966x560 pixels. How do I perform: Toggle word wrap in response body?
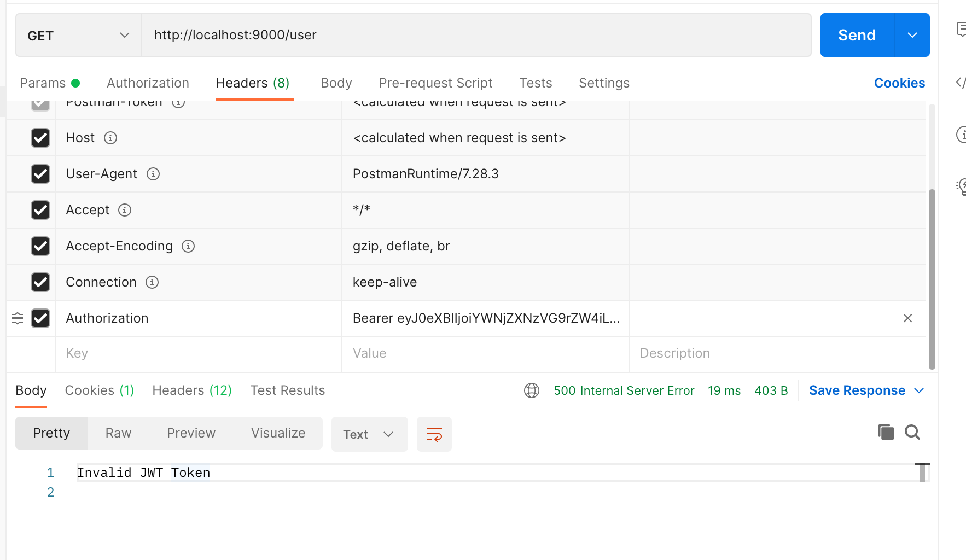click(434, 434)
